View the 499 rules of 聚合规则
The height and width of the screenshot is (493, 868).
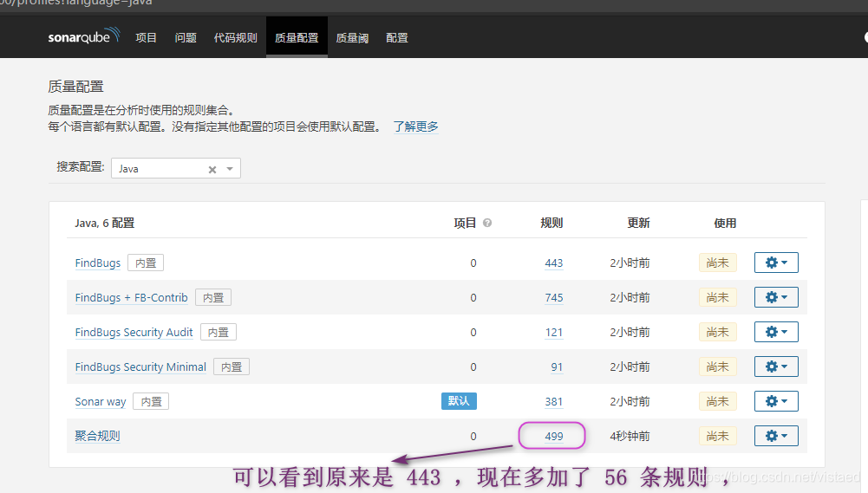[553, 436]
